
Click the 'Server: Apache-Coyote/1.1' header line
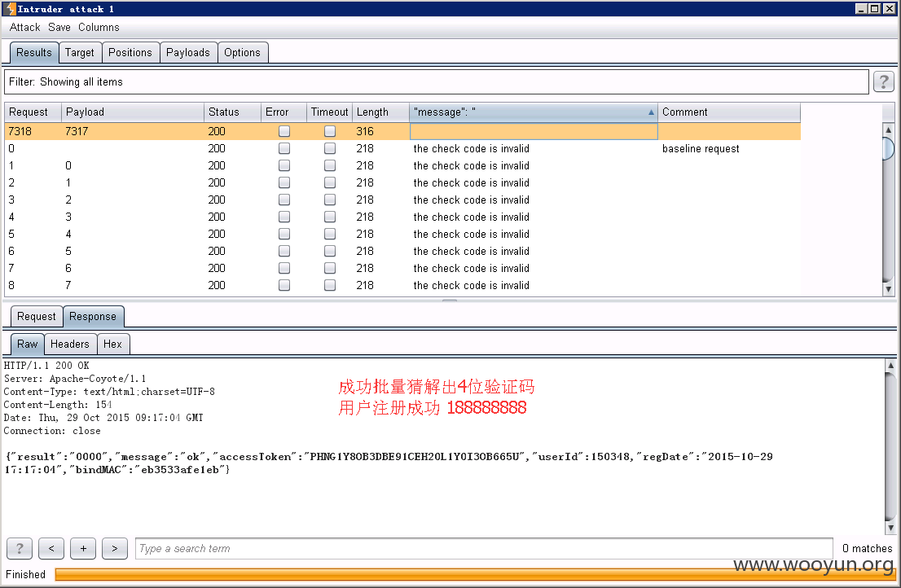[x=75, y=379]
